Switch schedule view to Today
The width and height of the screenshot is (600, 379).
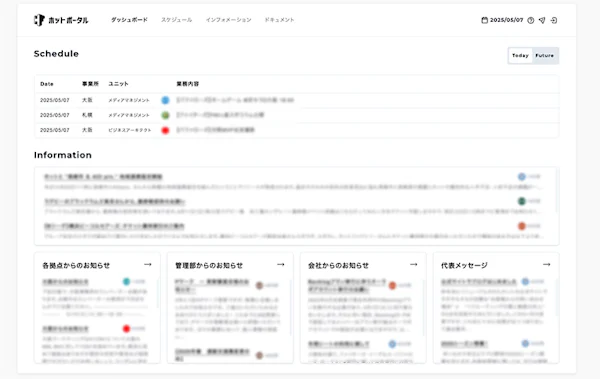[520, 56]
